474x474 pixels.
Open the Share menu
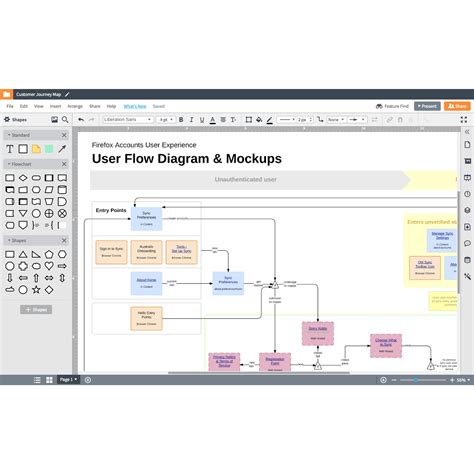(x=95, y=106)
